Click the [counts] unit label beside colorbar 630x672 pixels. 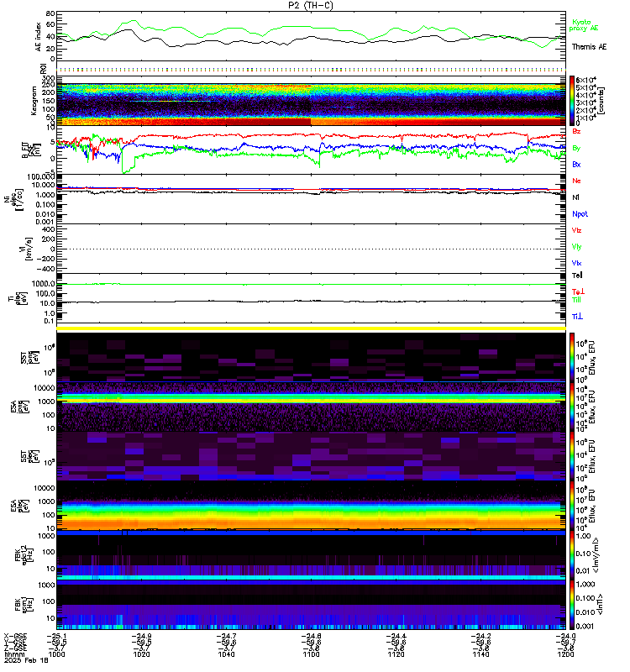(x=601, y=101)
